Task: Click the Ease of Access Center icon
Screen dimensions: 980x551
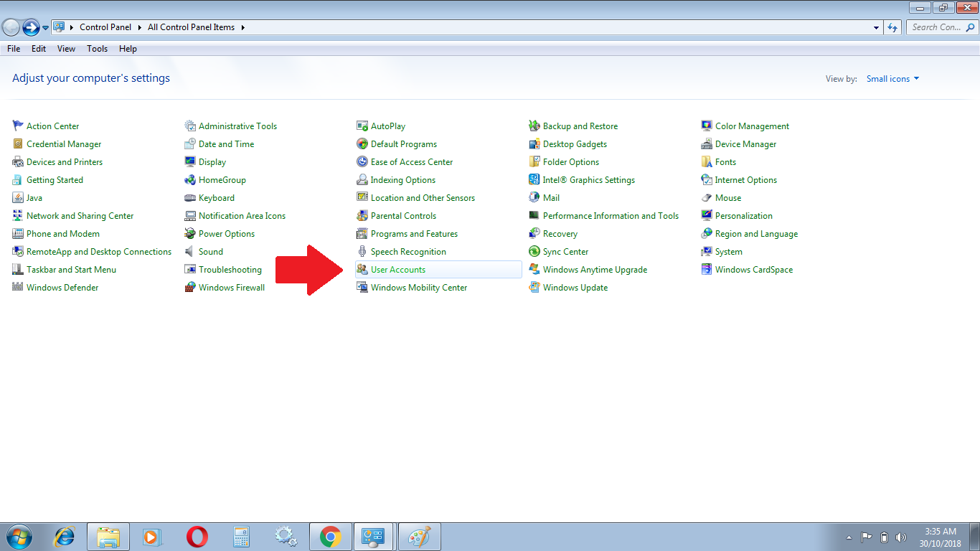Action: (x=362, y=161)
